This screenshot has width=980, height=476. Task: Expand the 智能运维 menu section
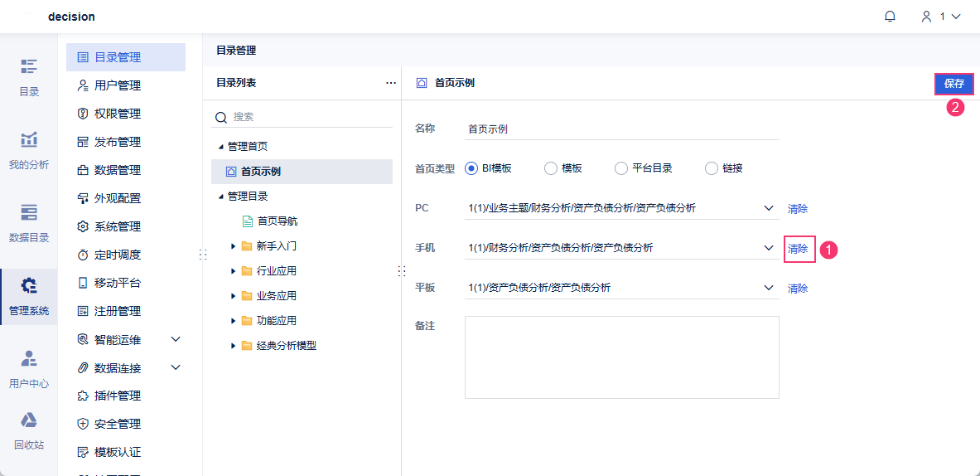tap(175, 339)
